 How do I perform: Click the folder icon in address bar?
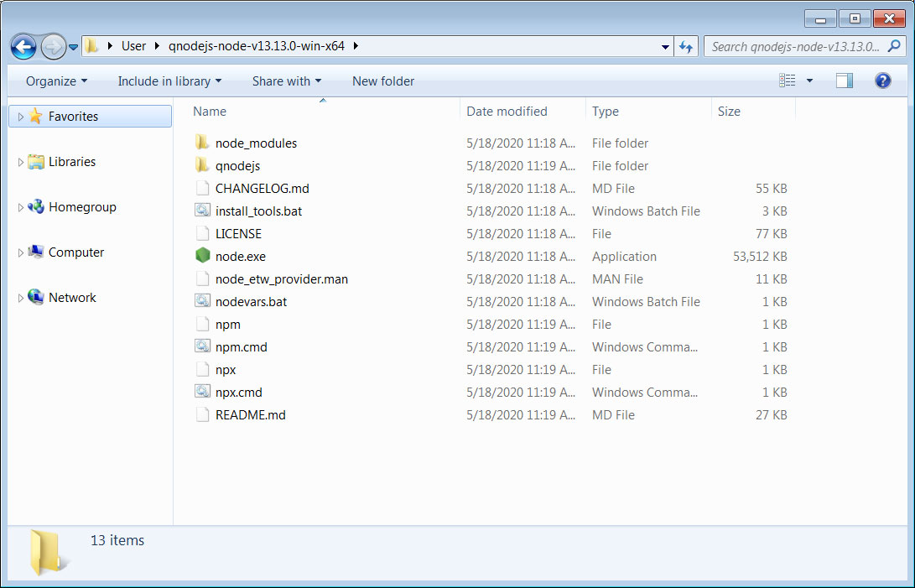click(91, 45)
